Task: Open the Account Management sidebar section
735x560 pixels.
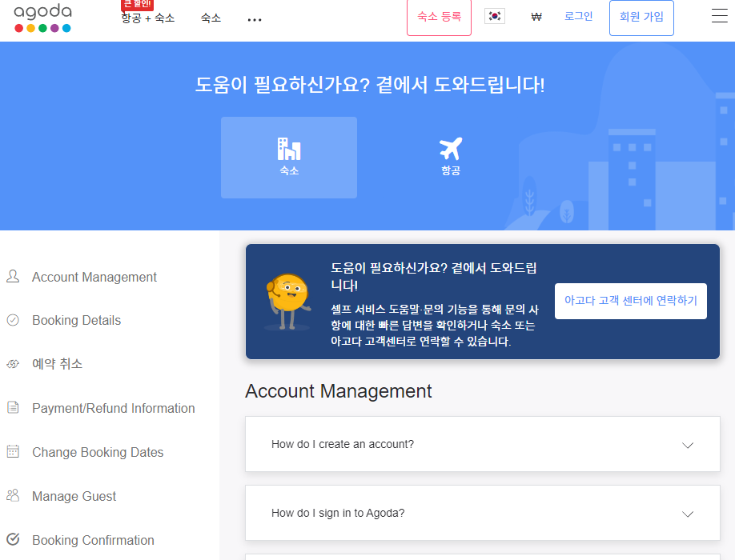Action: tap(94, 277)
